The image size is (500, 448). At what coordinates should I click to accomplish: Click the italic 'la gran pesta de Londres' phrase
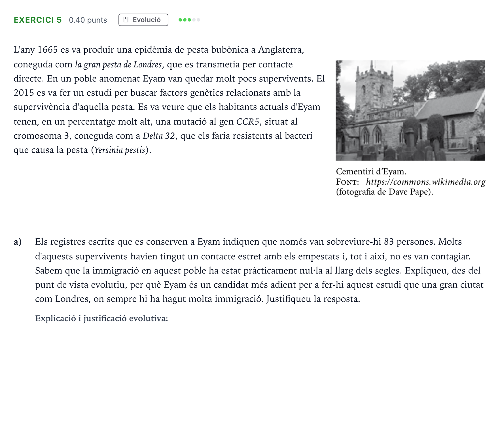point(118,65)
